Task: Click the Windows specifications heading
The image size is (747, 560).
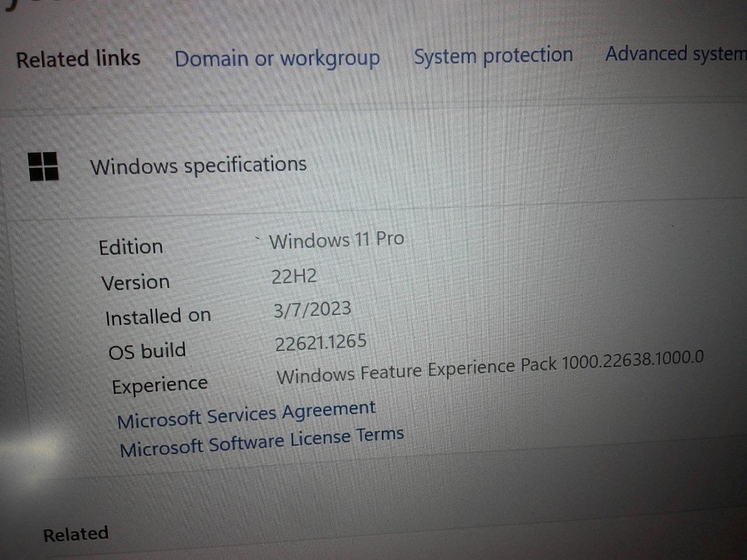Action: pos(198,165)
